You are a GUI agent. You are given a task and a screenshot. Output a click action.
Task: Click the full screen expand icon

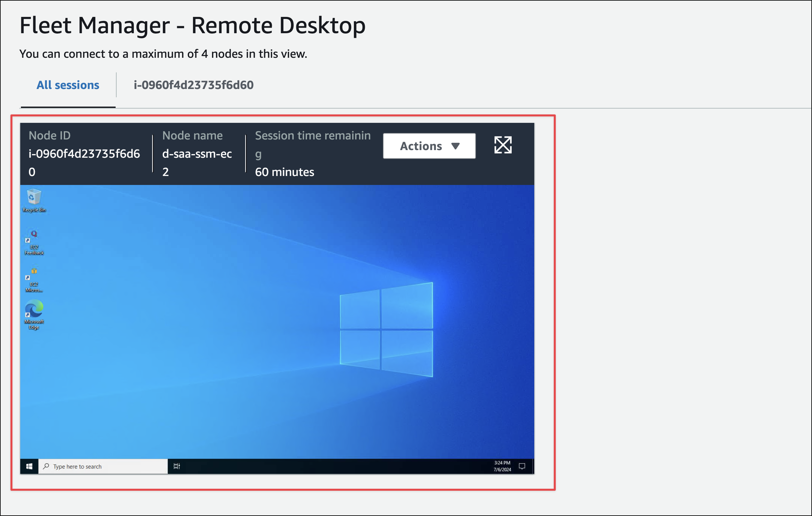(502, 145)
